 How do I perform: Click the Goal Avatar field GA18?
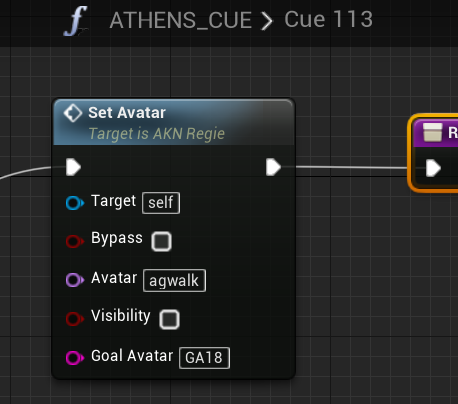(x=204, y=358)
